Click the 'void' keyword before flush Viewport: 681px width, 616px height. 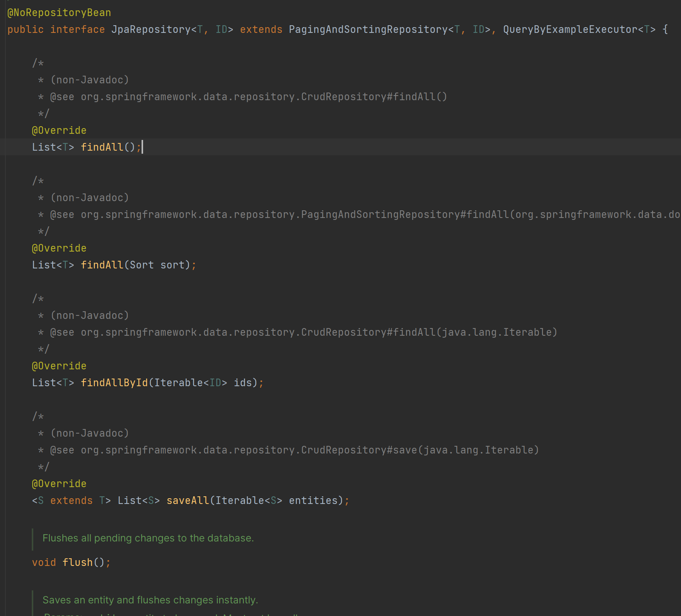(44, 562)
